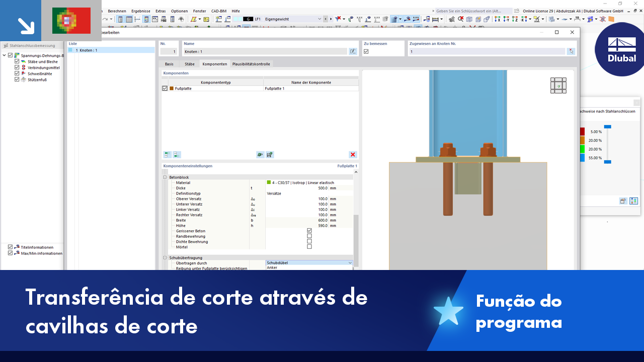644x362 pixels.
Task: Open the Ergebnisse menu
Action: coord(140,11)
